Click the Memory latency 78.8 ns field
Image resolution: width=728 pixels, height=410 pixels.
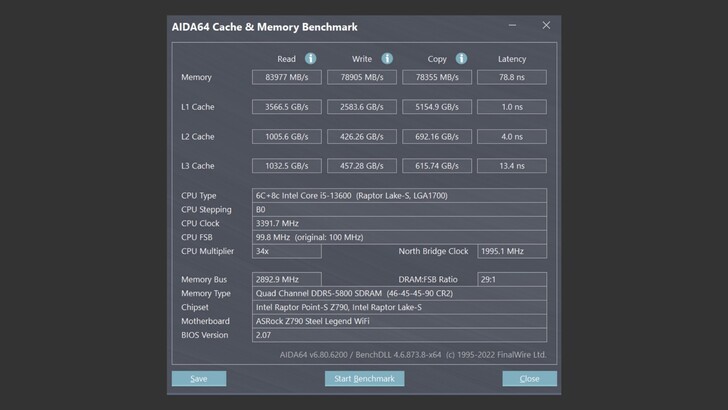click(x=512, y=77)
